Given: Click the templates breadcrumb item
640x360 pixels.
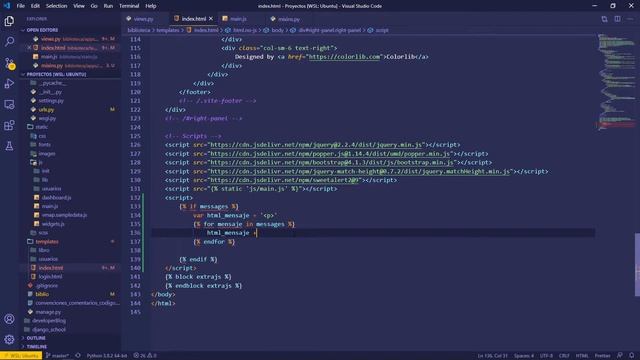Looking at the screenshot, I should (168, 30).
